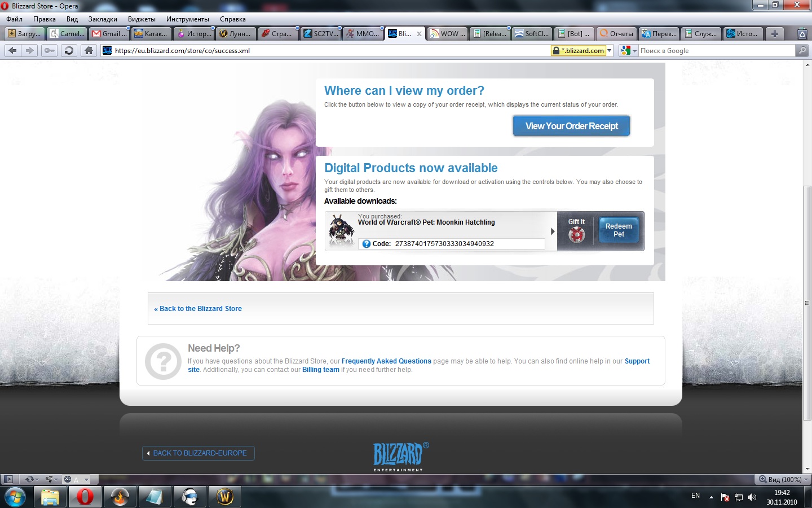Click the Forward navigation arrow

point(30,50)
